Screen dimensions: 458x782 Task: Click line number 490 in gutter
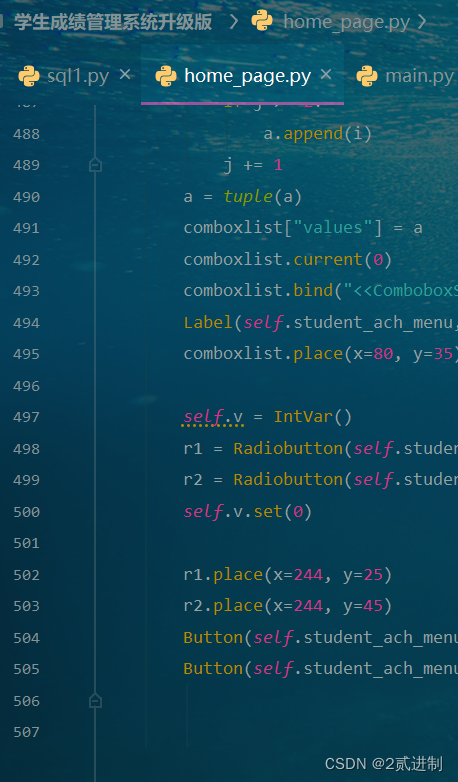pos(26,197)
